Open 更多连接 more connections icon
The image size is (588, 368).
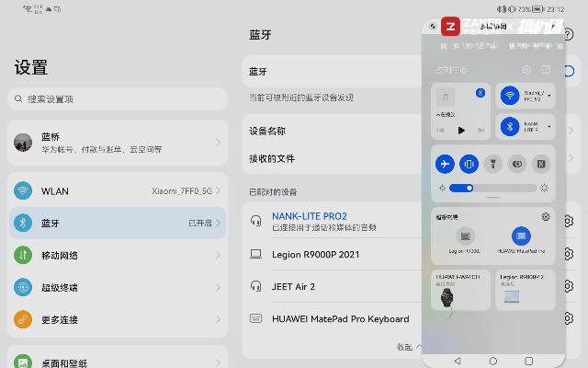[23, 320]
